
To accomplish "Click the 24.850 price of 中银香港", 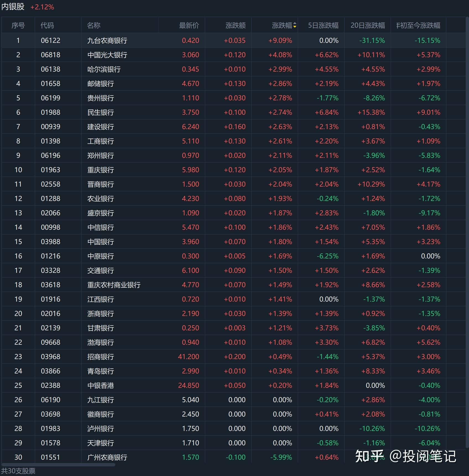I will (189, 385).
